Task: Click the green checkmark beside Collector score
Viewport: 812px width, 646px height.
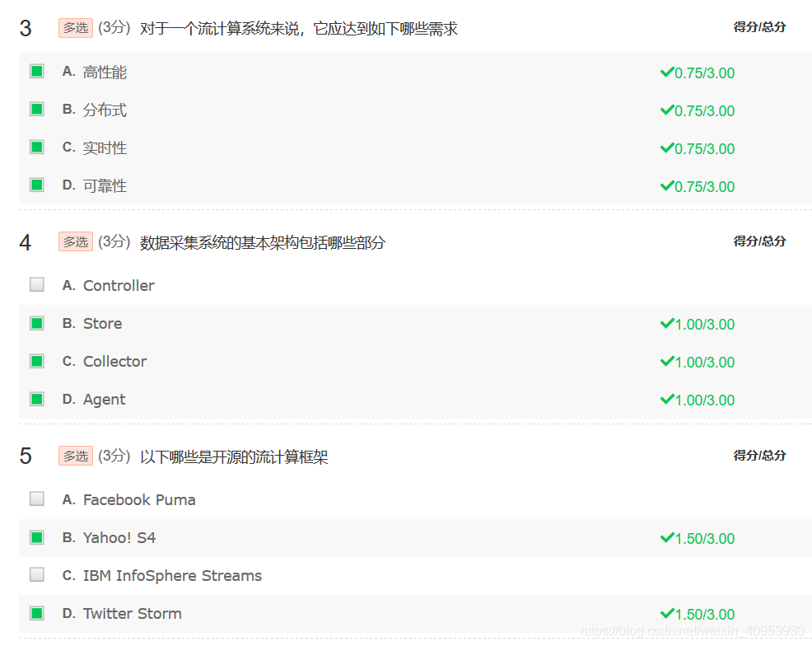Action: click(x=667, y=361)
